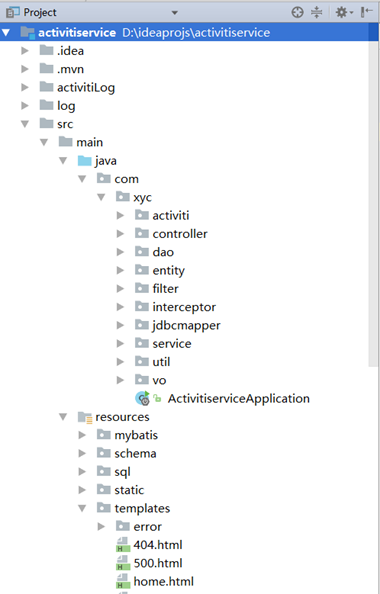Select the entity package label
The image size is (380, 594).
[169, 270]
